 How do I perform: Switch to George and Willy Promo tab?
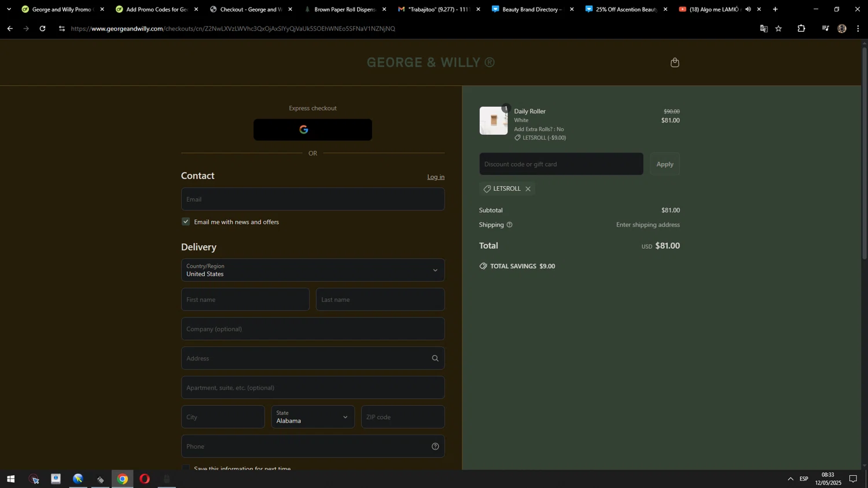click(x=62, y=9)
